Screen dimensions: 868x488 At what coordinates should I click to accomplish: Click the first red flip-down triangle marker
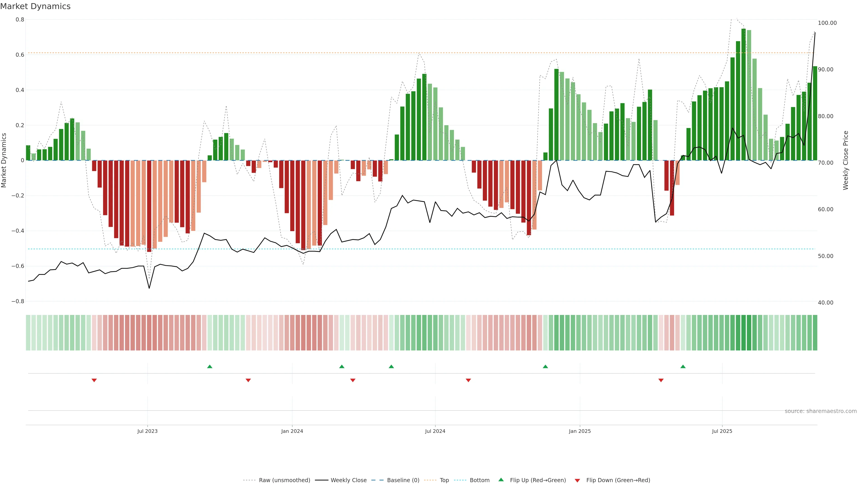(x=94, y=380)
